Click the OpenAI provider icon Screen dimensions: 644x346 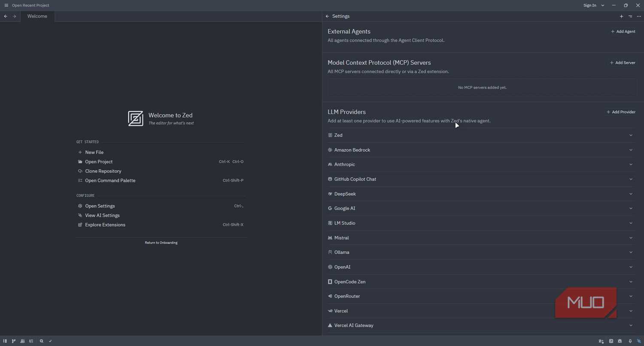330,267
